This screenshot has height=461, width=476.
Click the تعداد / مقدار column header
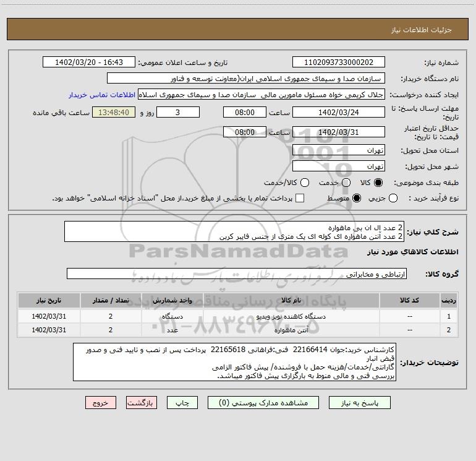pyautogui.click(x=111, y=300)
